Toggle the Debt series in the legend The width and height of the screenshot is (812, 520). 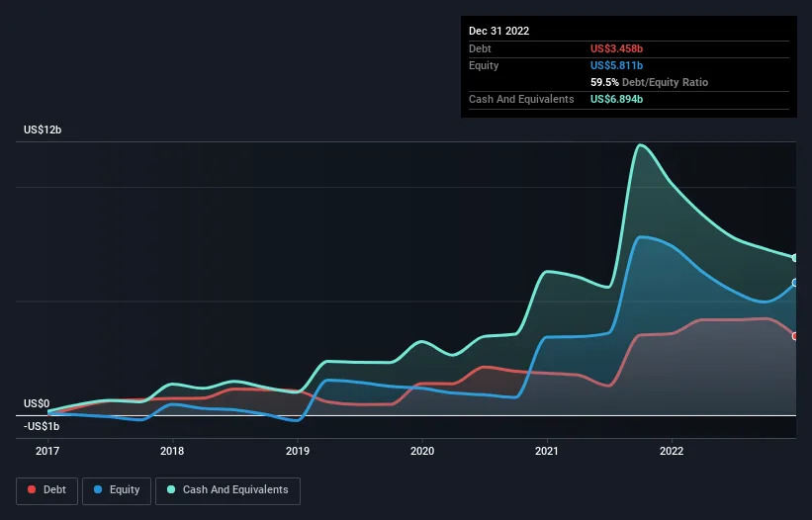tap(46, 490)
